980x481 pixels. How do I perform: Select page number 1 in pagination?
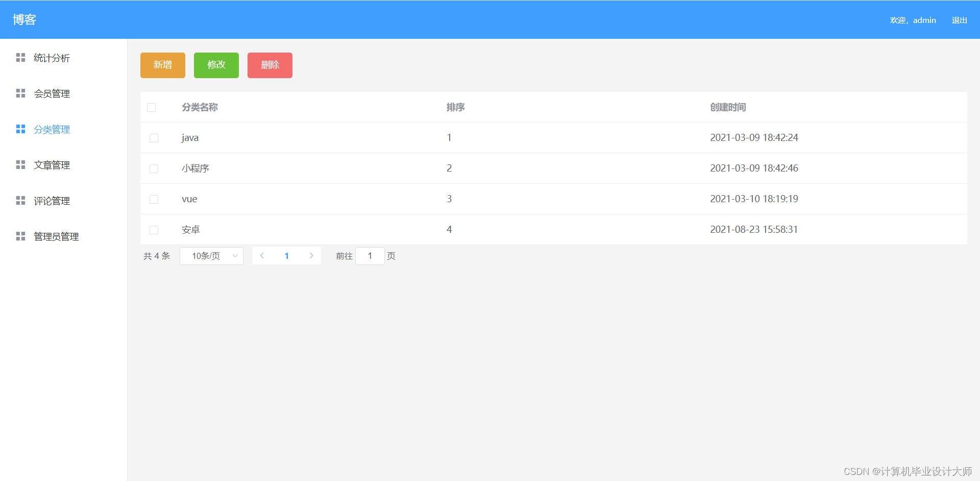tap(287, 256)
